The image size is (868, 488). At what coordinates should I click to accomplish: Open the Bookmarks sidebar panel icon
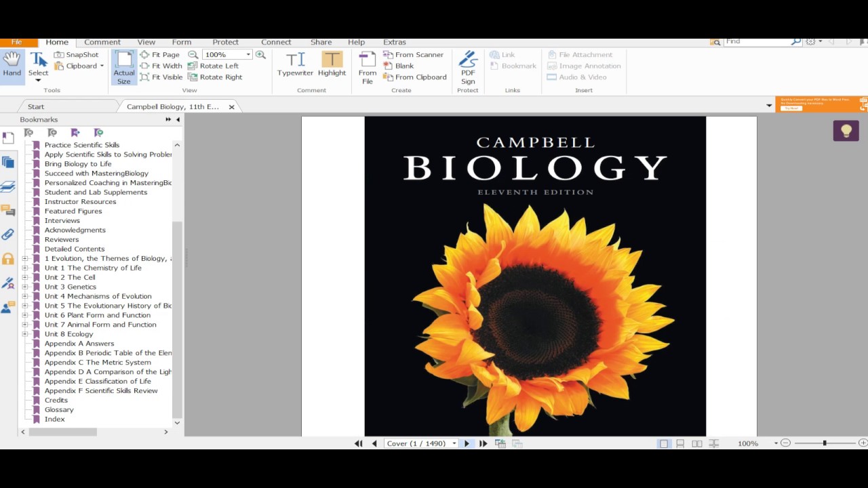(8, 138)
